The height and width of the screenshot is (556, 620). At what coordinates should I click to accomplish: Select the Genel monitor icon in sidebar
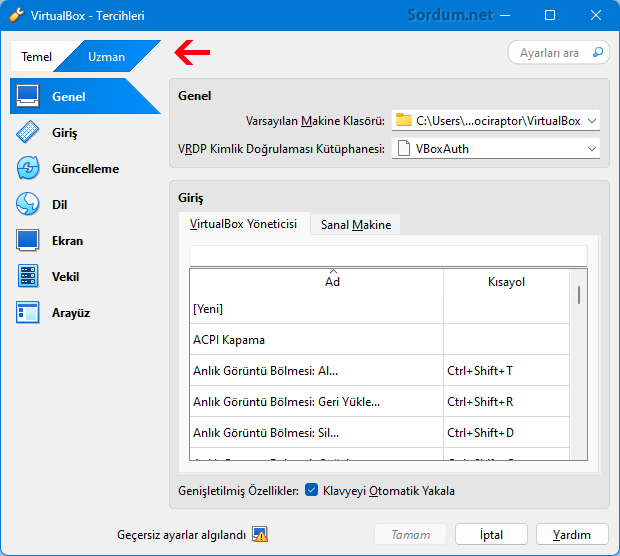27,96
